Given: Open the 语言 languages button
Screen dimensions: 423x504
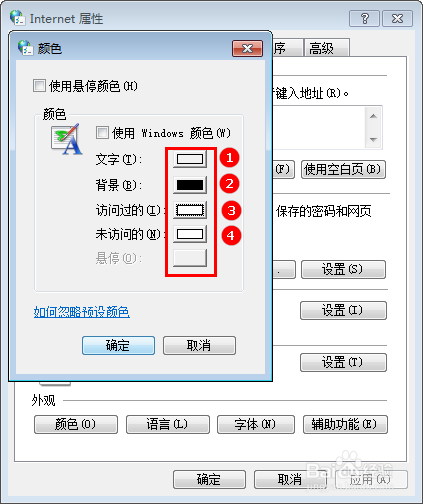Looking at the screenshot, I should coord(168,424).
